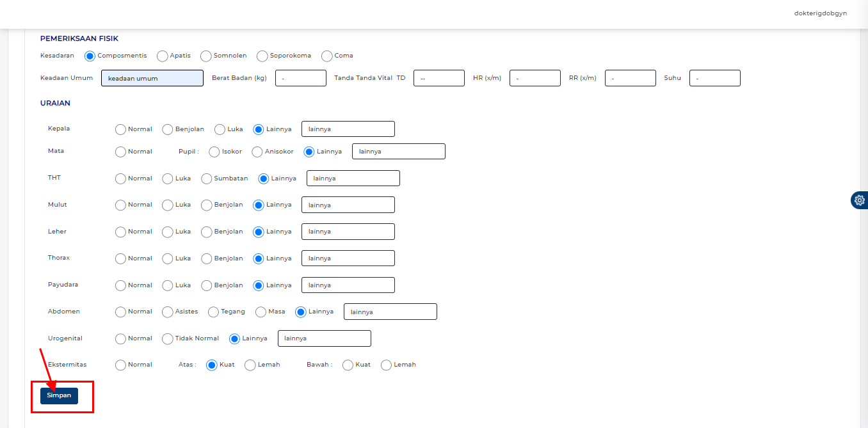Click the Berat Badan input field
Screen dimensions: 868x428
300,77
